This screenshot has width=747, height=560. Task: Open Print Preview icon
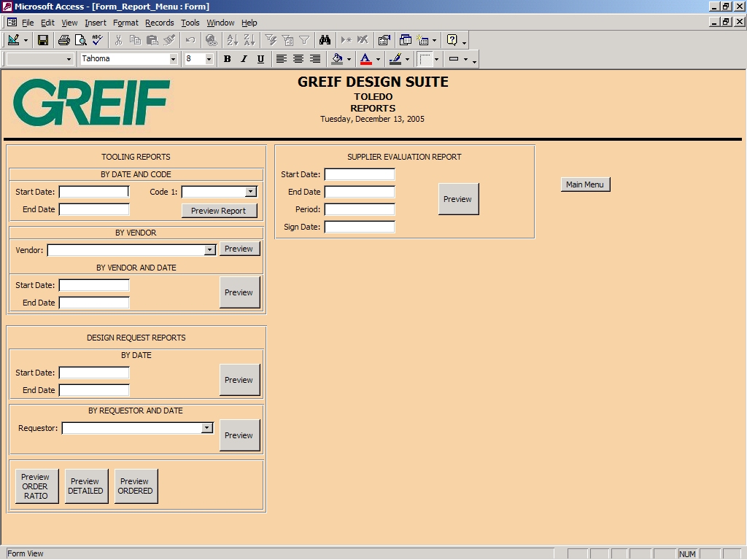coord(80,41)
